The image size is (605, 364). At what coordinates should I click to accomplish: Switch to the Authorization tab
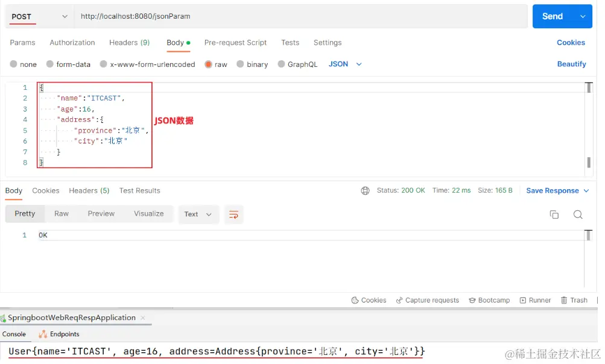[x=72, y=42]
